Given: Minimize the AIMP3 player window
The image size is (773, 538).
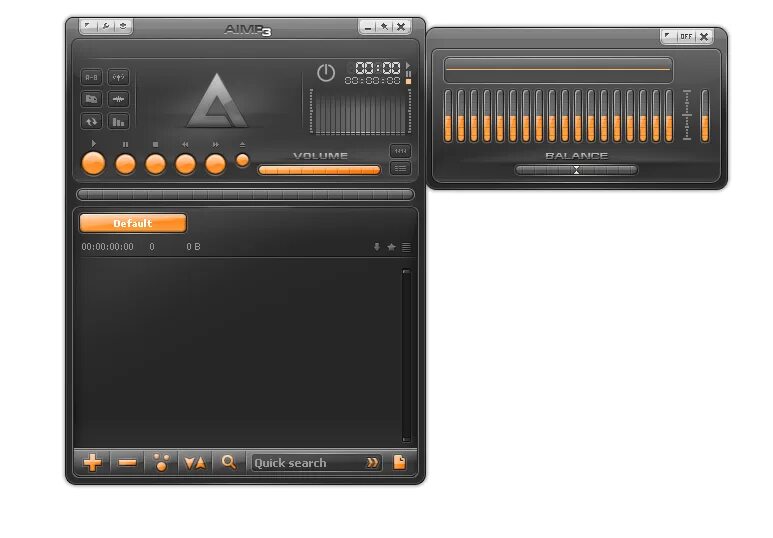Looking at the screenshot, I should [x=367, y=27].
